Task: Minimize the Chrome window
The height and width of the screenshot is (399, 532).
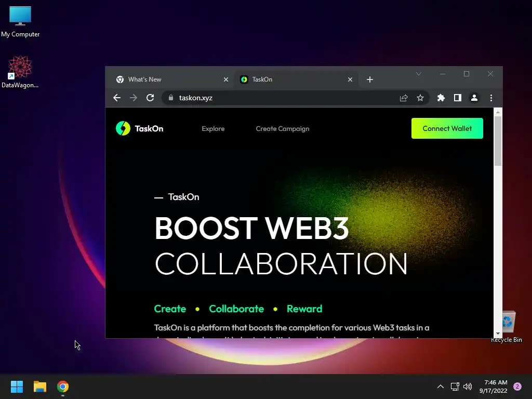Action: 443,74
